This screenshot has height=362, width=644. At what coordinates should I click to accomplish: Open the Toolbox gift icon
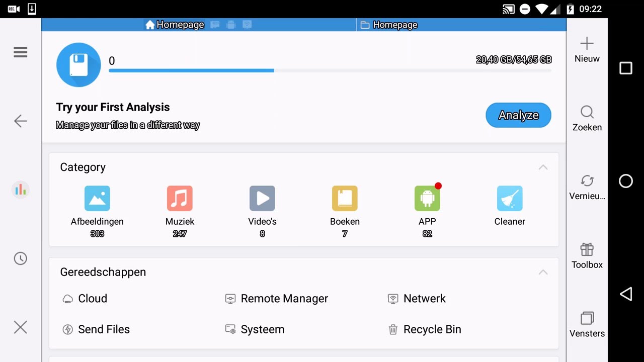[x=587, y=249]
